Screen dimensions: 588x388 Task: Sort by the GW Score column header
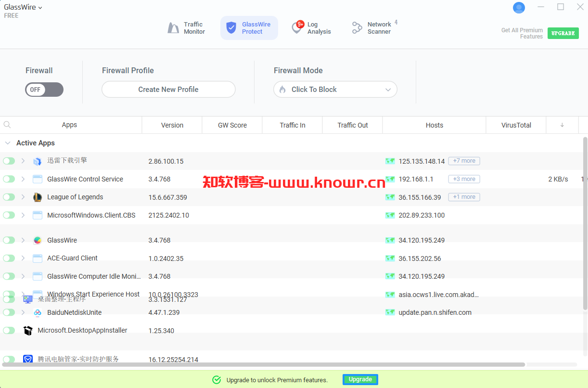[232, 125]
